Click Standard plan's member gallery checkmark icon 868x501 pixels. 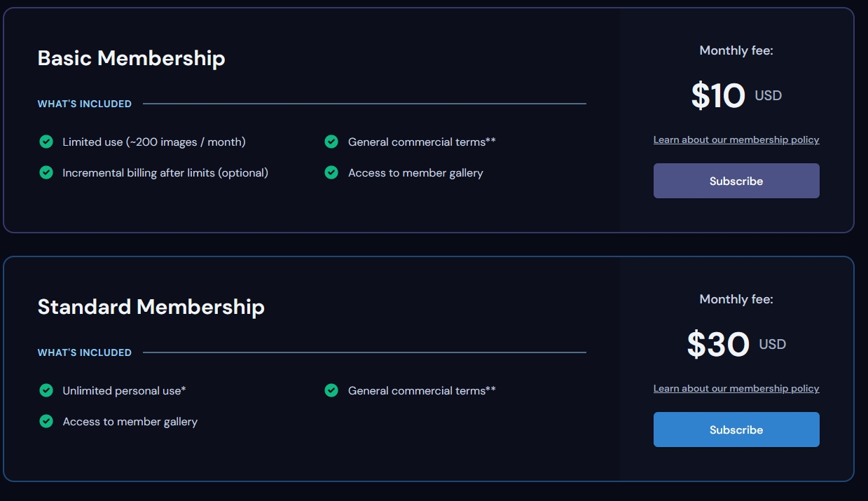(x=46, y=421)
